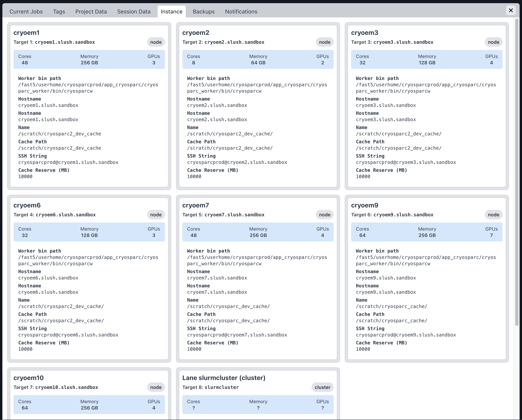The width and height of the screenshot is (522, 420).
Task: Select the Instance tab
Action: coord(171,12)
